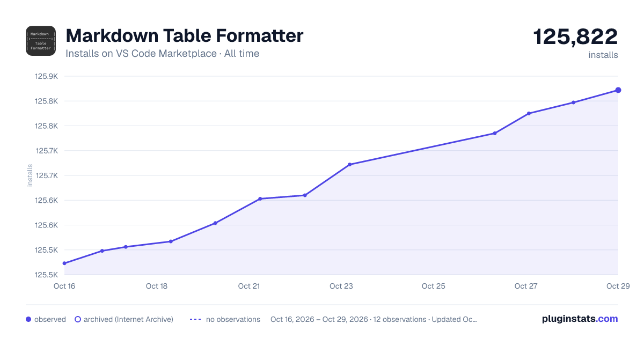Select the no observations legend entry

pos(225,319)
